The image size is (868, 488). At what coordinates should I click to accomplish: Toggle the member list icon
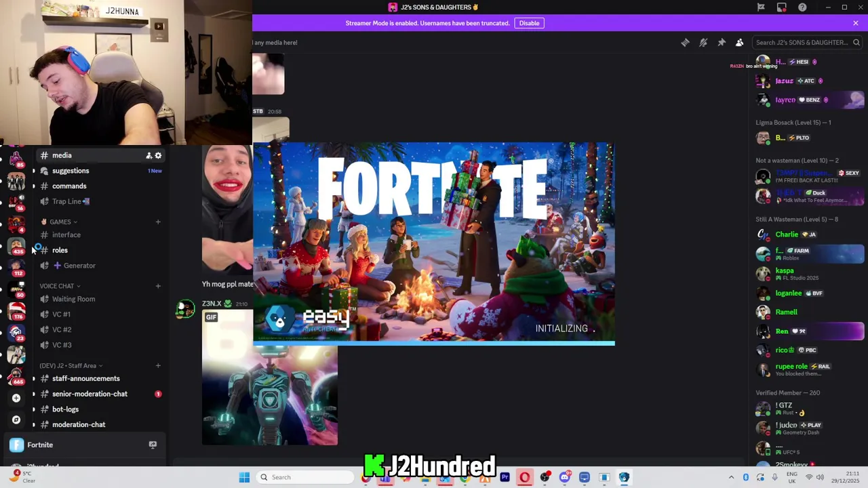(740, 43)
